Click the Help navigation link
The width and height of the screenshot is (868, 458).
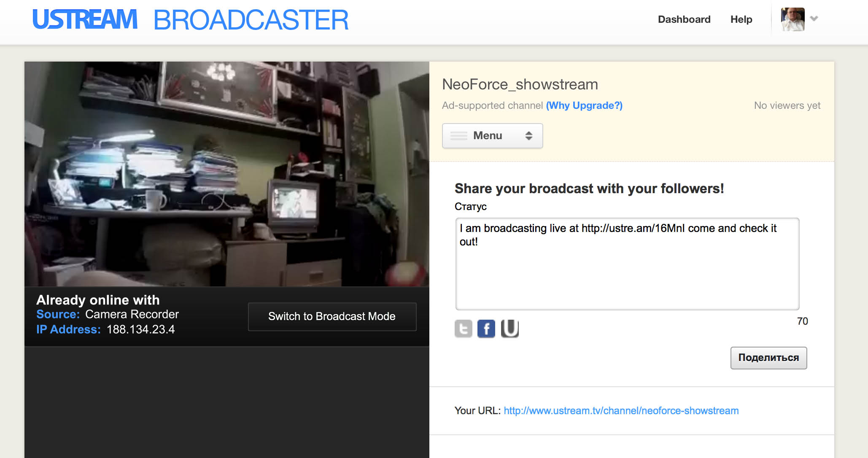741,19
